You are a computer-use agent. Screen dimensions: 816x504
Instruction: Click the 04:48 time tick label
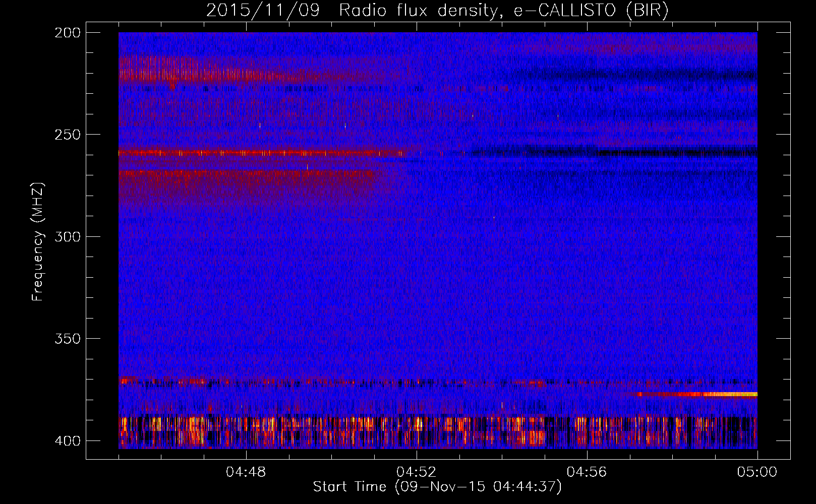246,472
